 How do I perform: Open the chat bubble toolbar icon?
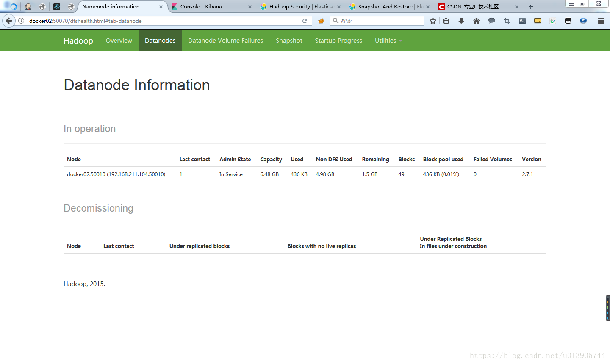492,21
